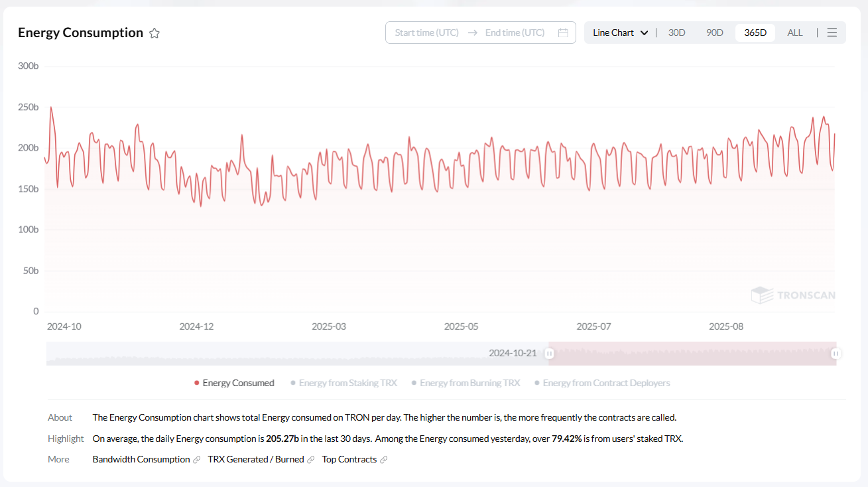This screenshot has height=487, width=868.
Task: Click the arrow between start and end time
Action: click(x=472, y=33)
